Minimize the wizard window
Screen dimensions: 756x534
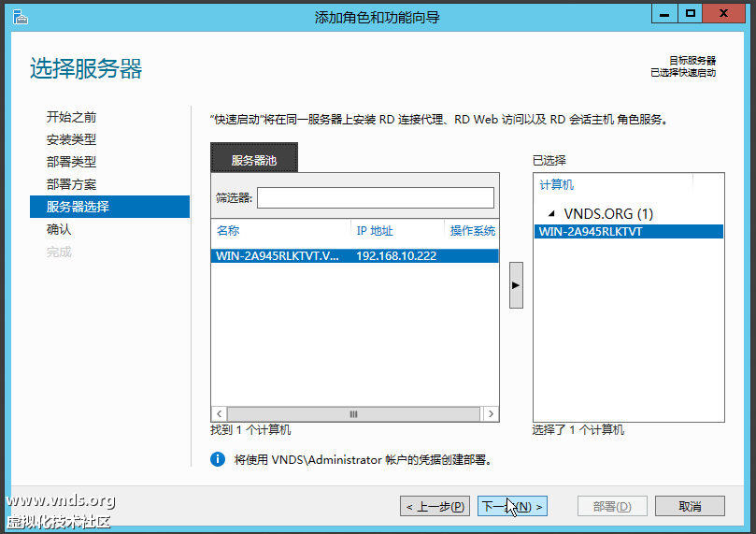[x=664, y=13]
